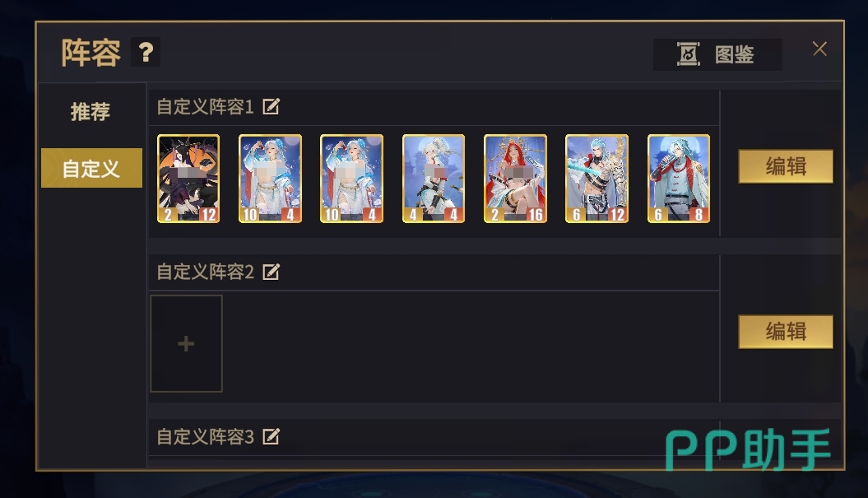Select the swordsman card with 6 and 12
Viewport: 868px width, 498px height.
tap(596, 179)
